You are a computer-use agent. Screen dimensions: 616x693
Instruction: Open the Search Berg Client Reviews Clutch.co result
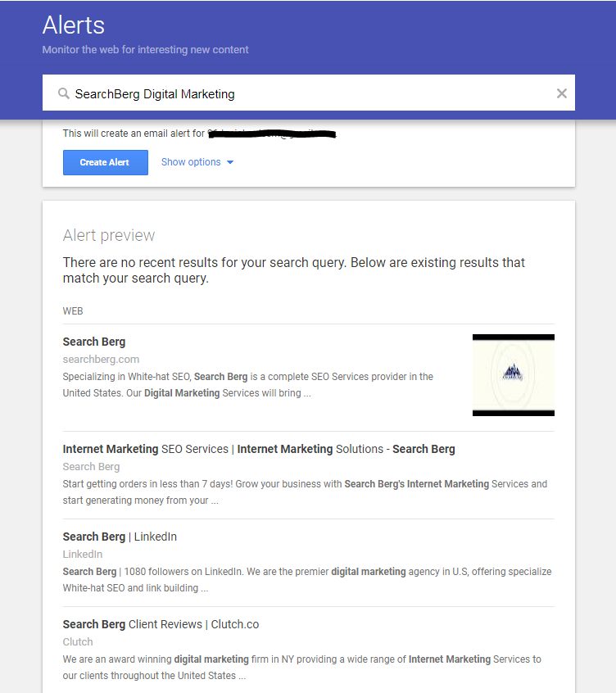[x=161, y=624]
